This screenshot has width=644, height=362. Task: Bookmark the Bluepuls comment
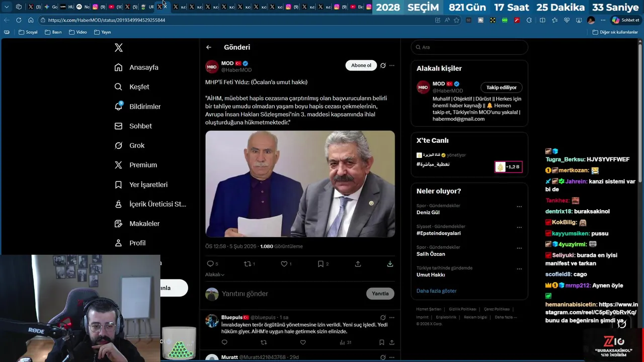[x=381, y=342]
